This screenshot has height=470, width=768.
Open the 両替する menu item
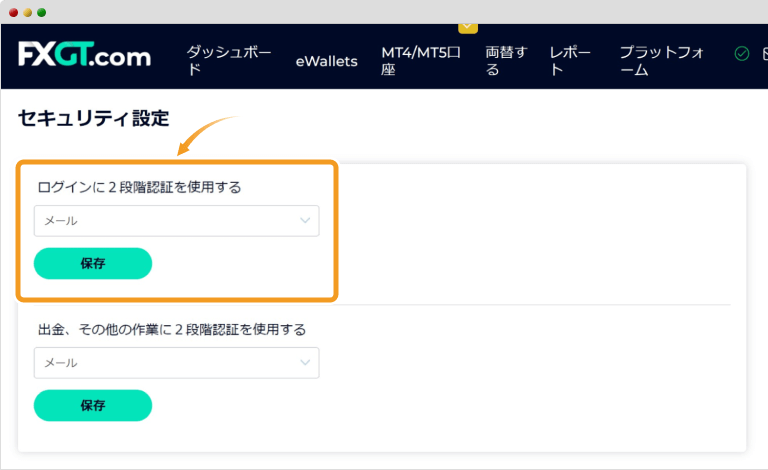tap(506, 61)
